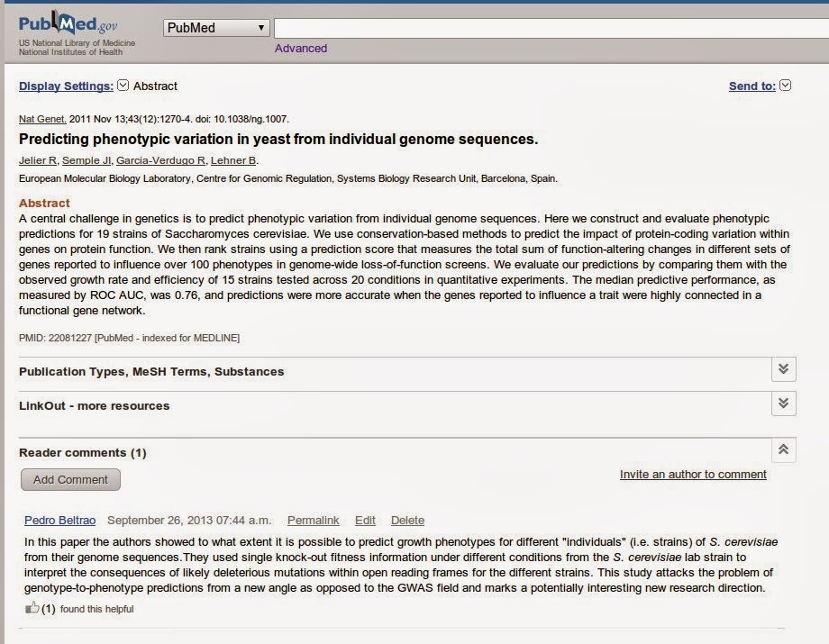Screen dimensions: 829x644
Task: Delete the comment via Delete link
Action: click(407, 521)
